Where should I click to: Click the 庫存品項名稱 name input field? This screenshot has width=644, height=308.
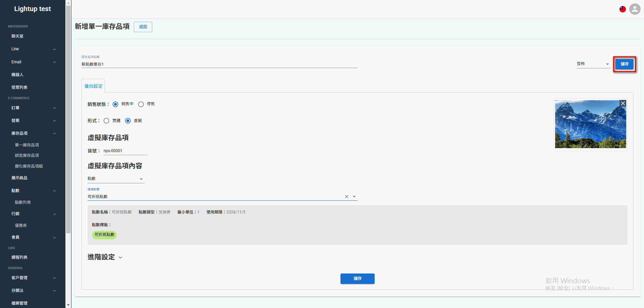click(x=219, y=64)
